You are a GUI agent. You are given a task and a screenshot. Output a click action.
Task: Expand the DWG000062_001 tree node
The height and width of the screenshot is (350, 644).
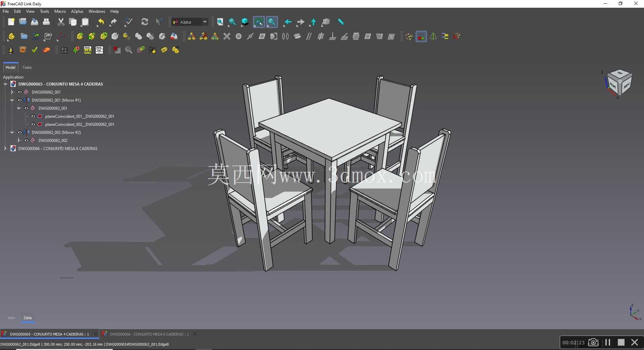(12, 92)
